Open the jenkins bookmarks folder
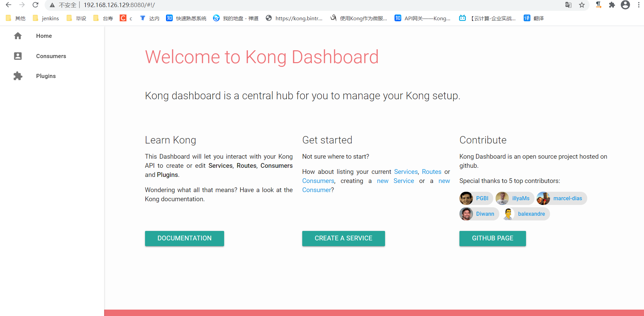Screen dimensions: 644x316 (x=46, y=18)
